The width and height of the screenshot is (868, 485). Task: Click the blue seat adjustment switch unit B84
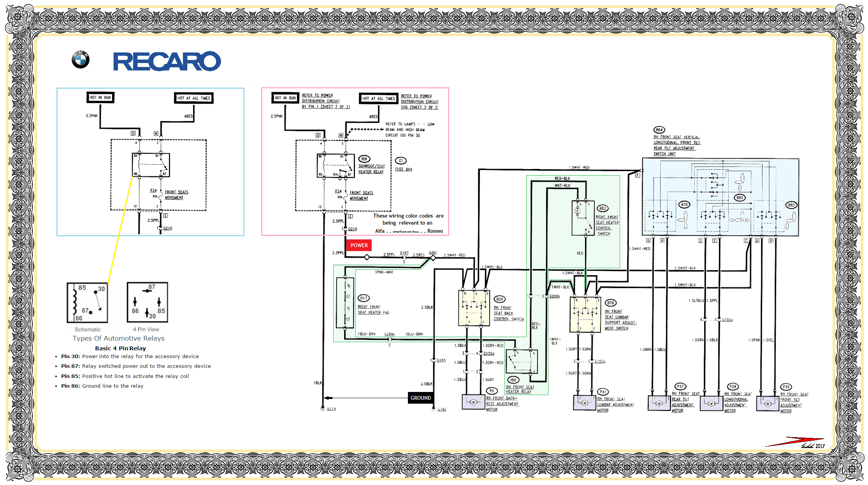(x=720, y=197)
